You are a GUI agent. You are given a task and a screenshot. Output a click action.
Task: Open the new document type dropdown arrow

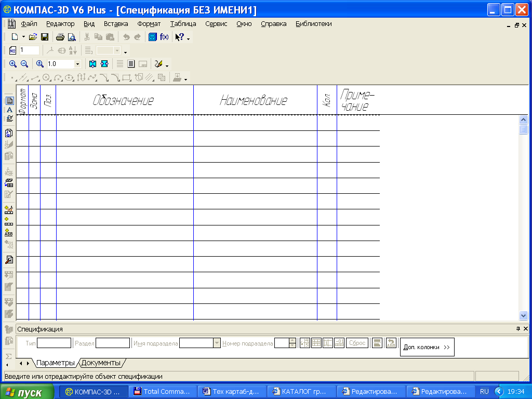click(x=23, y=37)
